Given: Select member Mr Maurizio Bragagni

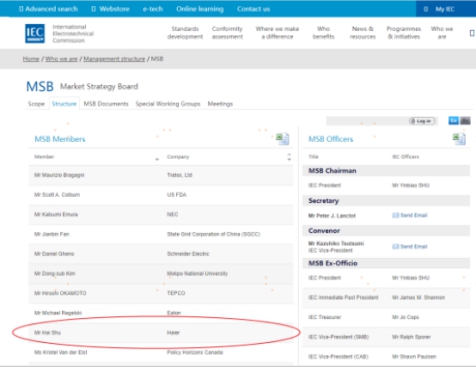Looking at the screenshot, I should point(59,175).
